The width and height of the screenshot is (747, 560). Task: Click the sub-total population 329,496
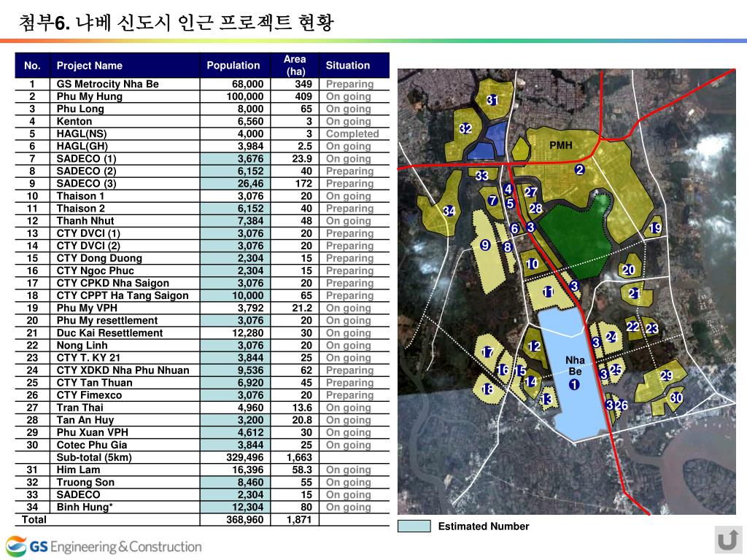(245, 457)
